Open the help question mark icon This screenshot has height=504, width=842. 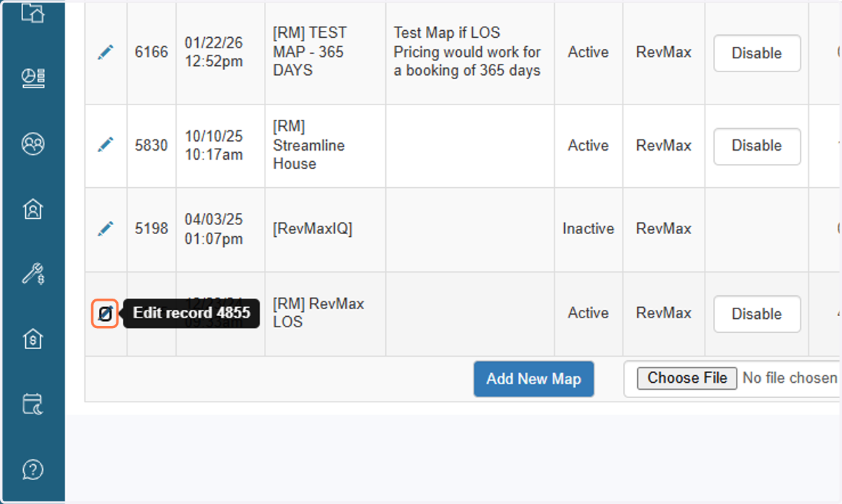(x=33, y=469)
